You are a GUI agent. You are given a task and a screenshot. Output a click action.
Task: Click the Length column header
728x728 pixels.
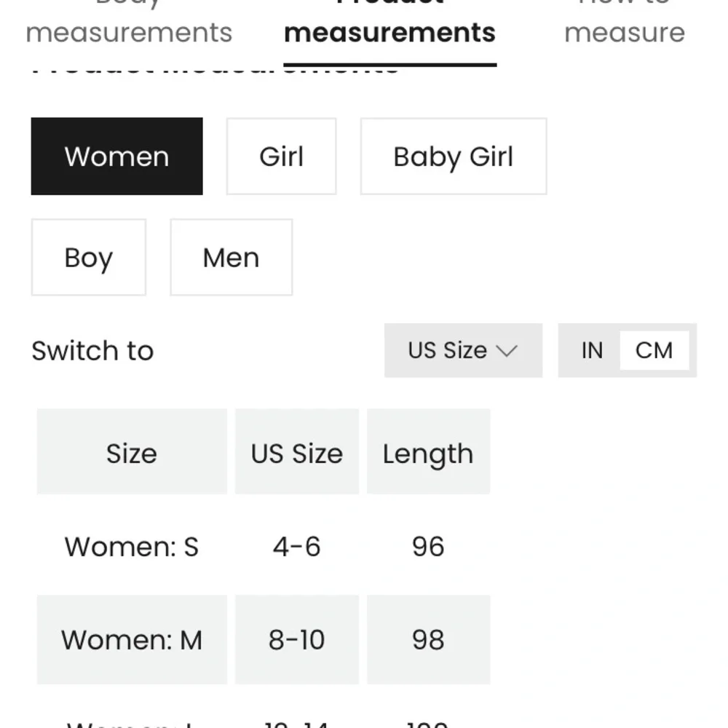(x=428, y=452)
